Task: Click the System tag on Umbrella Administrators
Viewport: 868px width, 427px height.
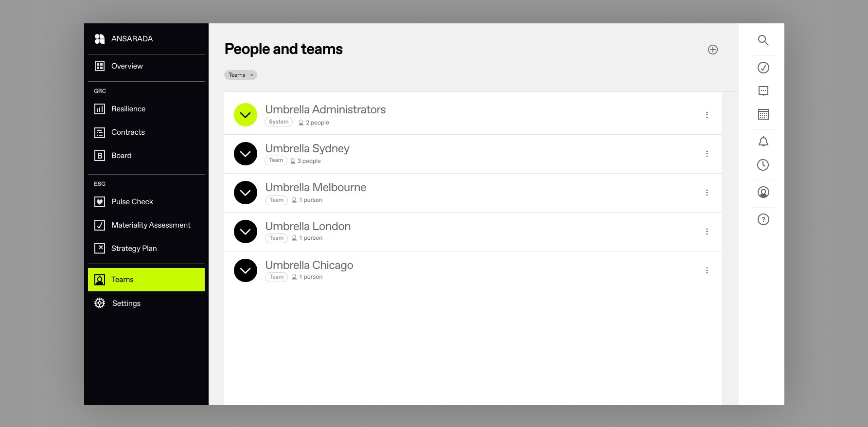Action: pyautogui.click(x=279, y=122)
